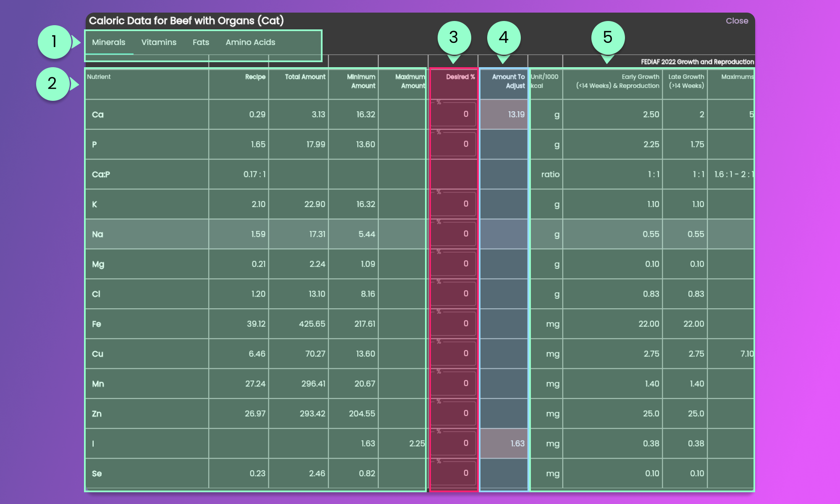Click the numbered annotation marker 3
The height and width of the screenshot is (504, 840).
[454, 37]
